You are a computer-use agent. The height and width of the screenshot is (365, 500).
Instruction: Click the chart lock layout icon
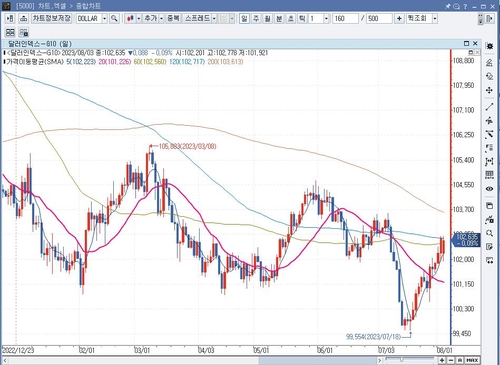coord(24,32)
